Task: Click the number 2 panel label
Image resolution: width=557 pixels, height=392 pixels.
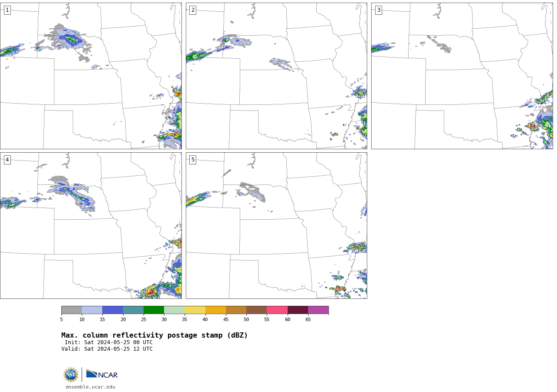Action: (x=193, y=10)
